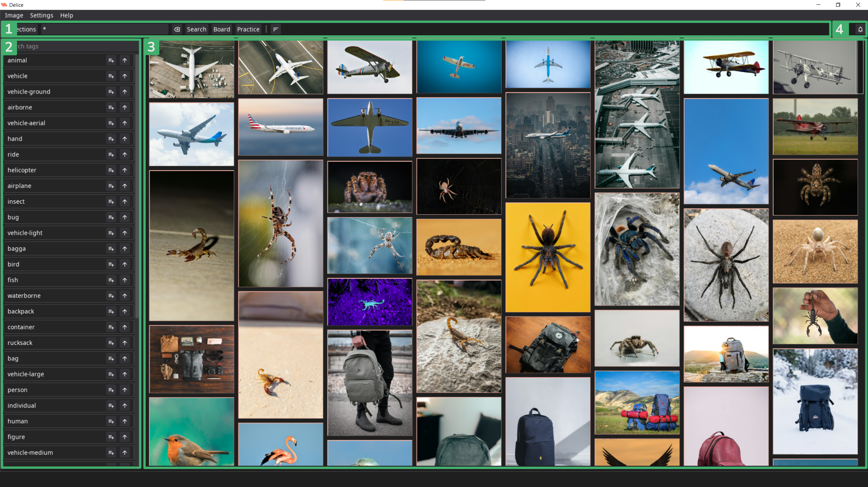Add 'airplane' tag to the query

pos(111,186)
